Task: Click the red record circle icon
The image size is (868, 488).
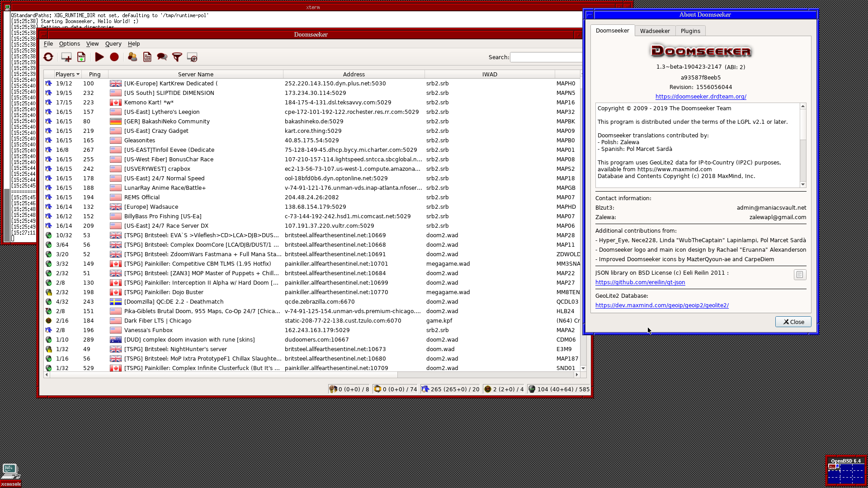Action: pos(114,57)
